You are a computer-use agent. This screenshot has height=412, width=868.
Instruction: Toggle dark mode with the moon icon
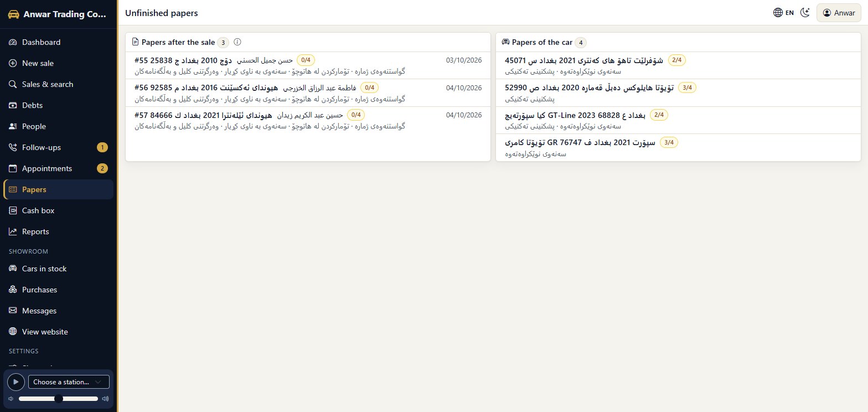pyautogui.click(x=805, y=13)
